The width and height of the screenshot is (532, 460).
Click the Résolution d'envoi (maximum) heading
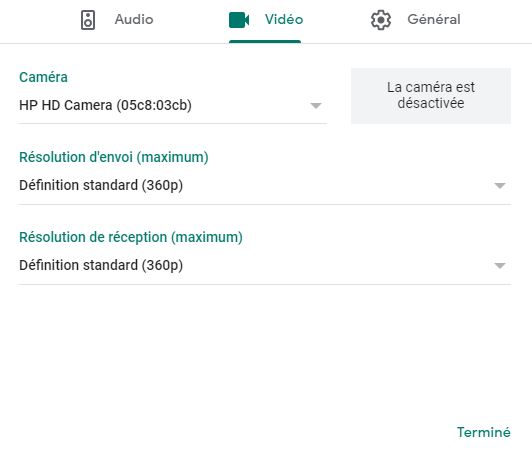pos(114,157)
